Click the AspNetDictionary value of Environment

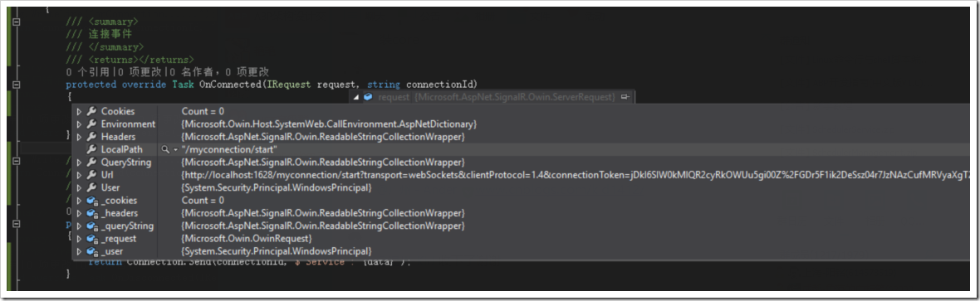tap(329, 124)
